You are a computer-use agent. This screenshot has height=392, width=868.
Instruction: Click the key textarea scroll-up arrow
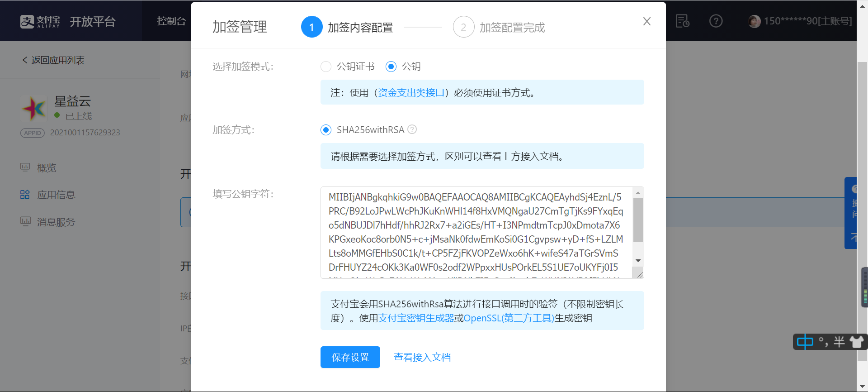point(638,193)
